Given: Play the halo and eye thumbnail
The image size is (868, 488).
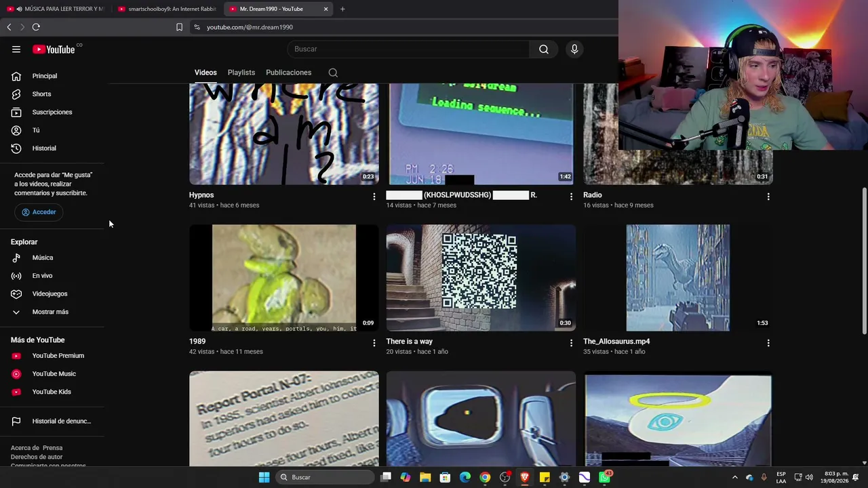Looking at the screenshot, I should click(678, 418).
